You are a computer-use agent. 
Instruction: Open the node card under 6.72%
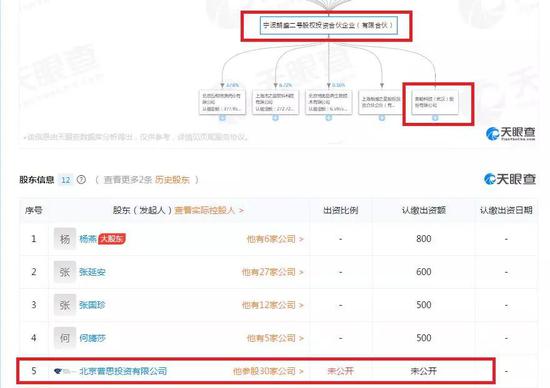coord(275,102)
